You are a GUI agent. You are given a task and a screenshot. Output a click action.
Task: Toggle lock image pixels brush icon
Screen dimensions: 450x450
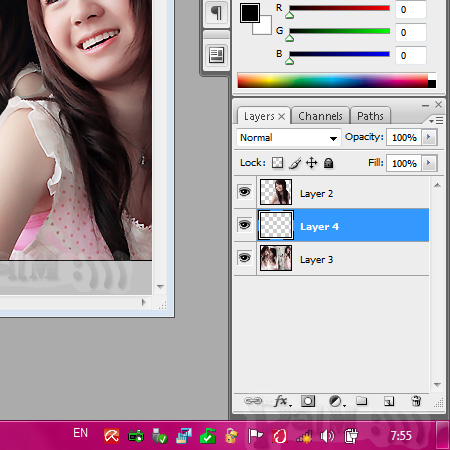pos(295,163)
